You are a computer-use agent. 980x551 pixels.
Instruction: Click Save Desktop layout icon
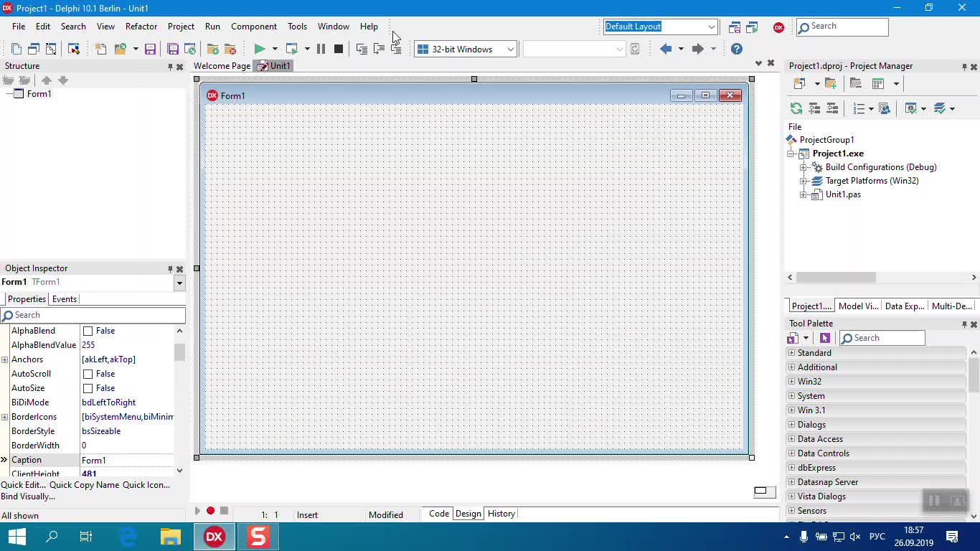point(735,27)
